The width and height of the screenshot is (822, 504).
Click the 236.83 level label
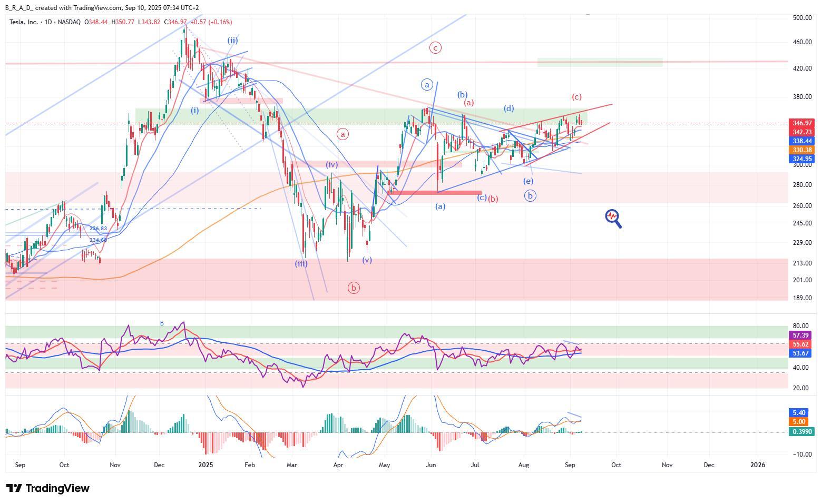point(98,229)
